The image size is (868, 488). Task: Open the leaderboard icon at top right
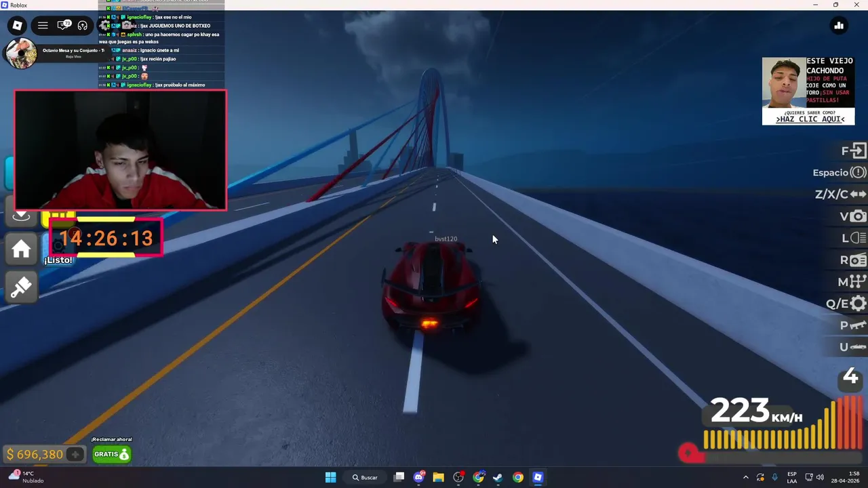click(x=839, y=26)
